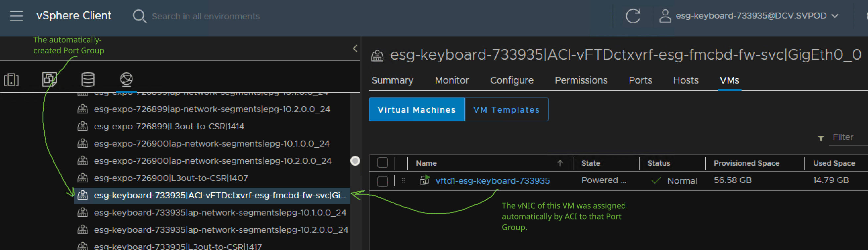
Task: Go to the Ports tab
Action: point(640,80)
